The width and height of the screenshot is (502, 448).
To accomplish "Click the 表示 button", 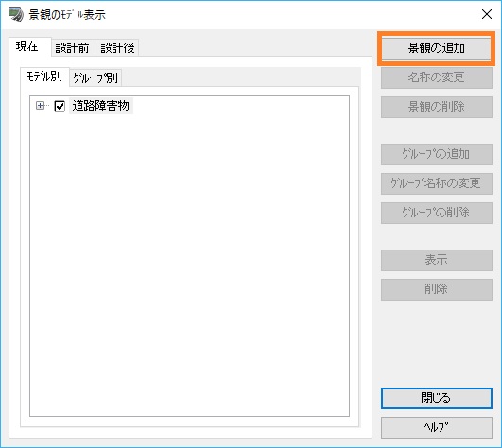I will [x=437, y=260].
